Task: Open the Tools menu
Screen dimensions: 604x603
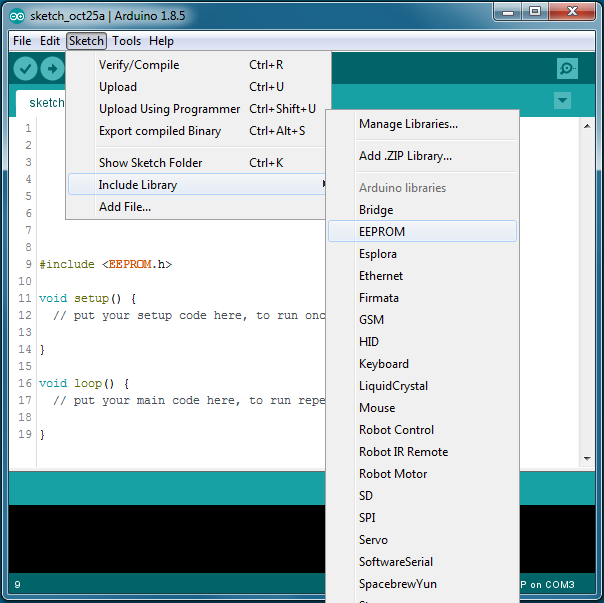Action: pos(126,41)
